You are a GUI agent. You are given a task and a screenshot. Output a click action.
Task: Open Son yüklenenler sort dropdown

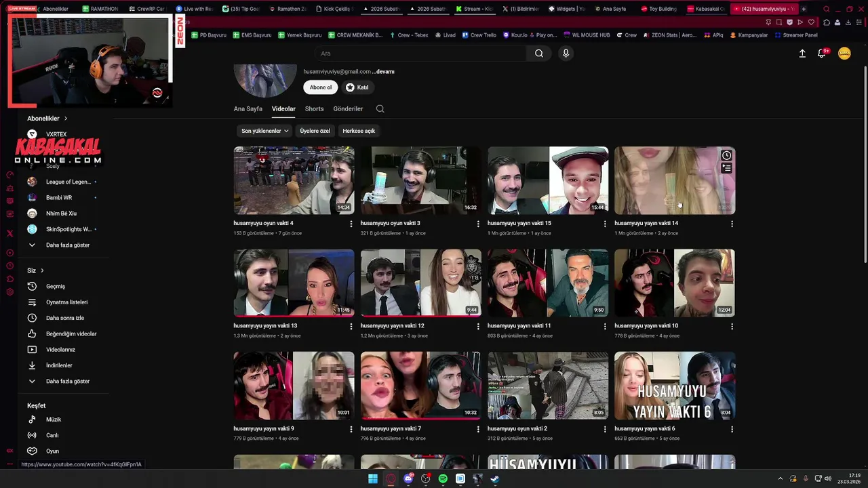click(x=264, y=131)
